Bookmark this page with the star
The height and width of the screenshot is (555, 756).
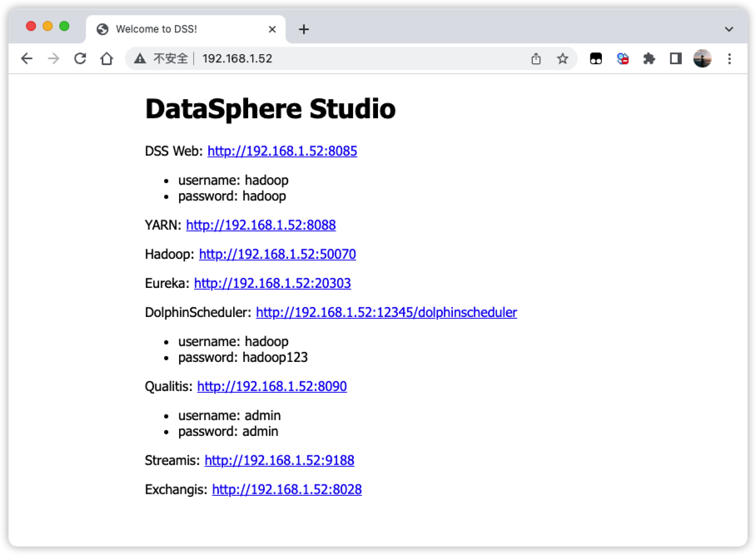click(x=563, y=59)
